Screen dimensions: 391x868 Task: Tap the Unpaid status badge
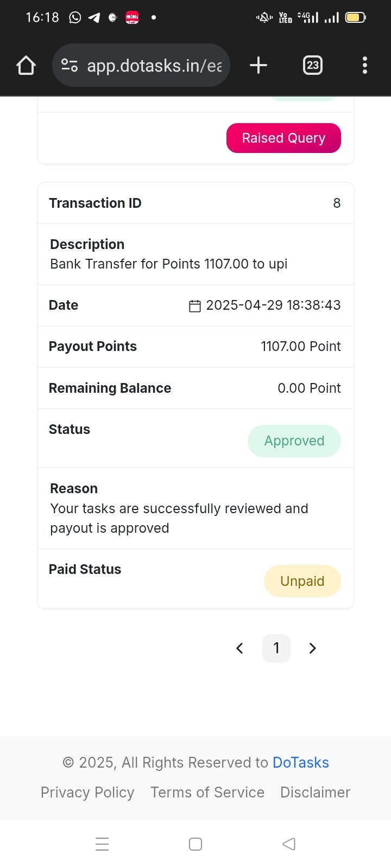coord(302,581)
